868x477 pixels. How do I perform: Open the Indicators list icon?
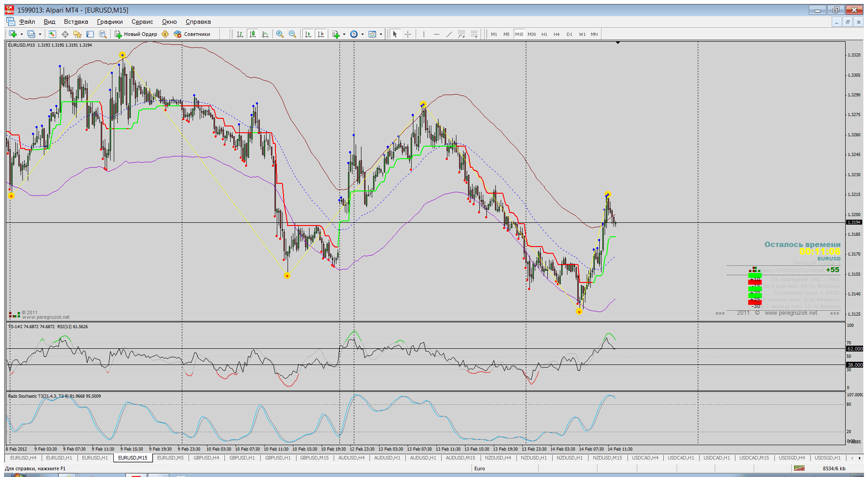[336, 34]
